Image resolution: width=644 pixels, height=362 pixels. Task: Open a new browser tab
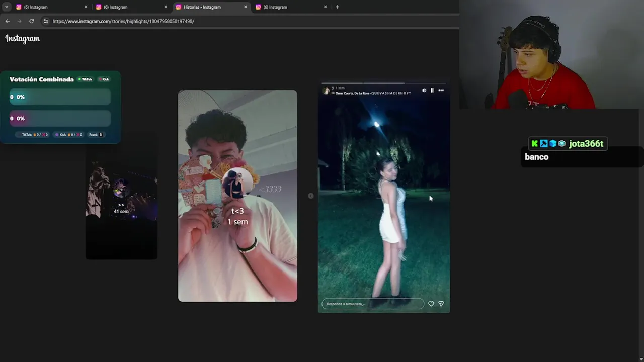click(337, 7)
